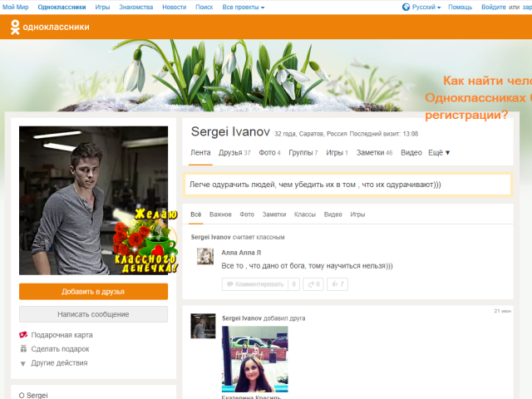The image size is (532, 399).
Task: Click the globe language icon
Action: click(x=406, y=7)
